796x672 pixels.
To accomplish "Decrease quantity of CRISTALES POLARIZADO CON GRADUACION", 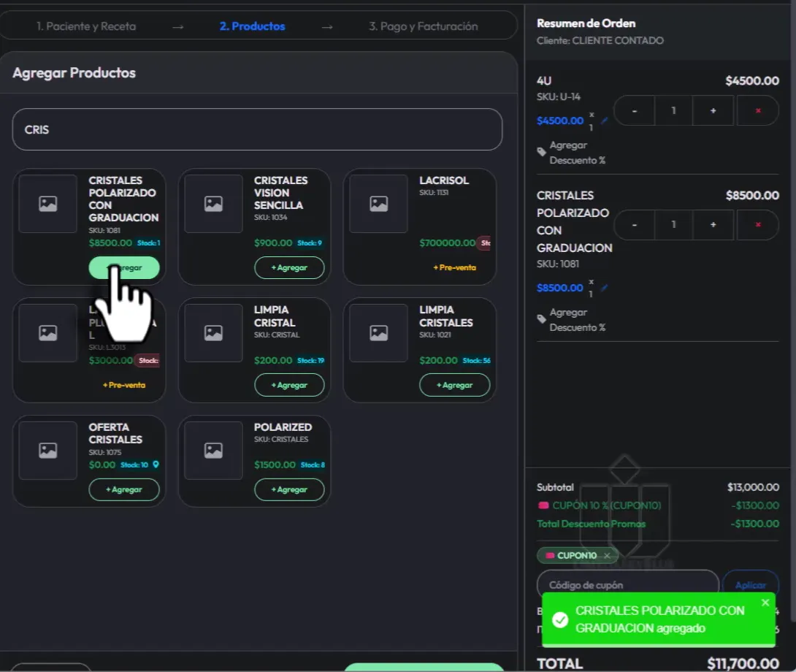I will [634, 224].
